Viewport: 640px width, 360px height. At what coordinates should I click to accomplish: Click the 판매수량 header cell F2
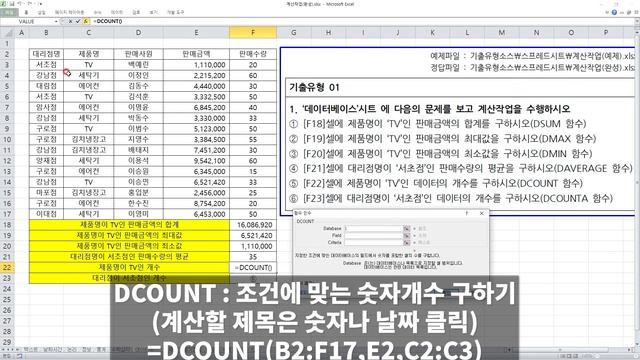click(253, 54)
